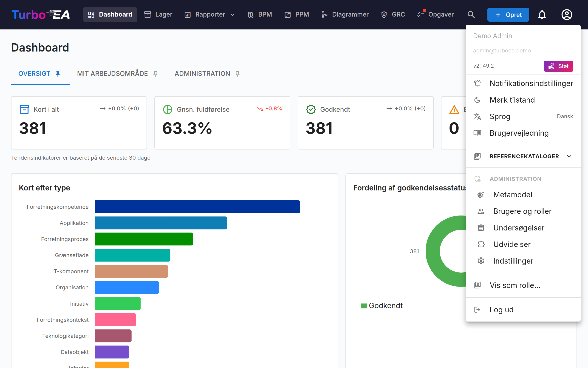Screen dimensions: 588x368
Task: Expand the Referencekataloger section
Action: click(x=523, y=156)
